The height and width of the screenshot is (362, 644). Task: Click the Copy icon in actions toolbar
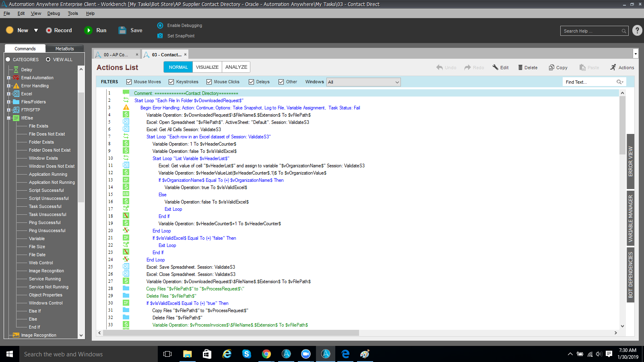(551, 68)
